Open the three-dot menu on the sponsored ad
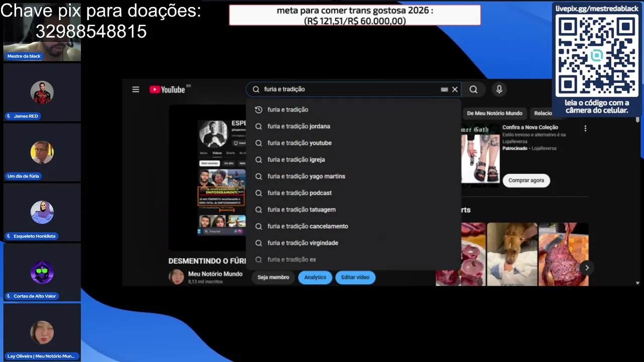The height and width of the screenshot is (362, 644). click(585, 129)
